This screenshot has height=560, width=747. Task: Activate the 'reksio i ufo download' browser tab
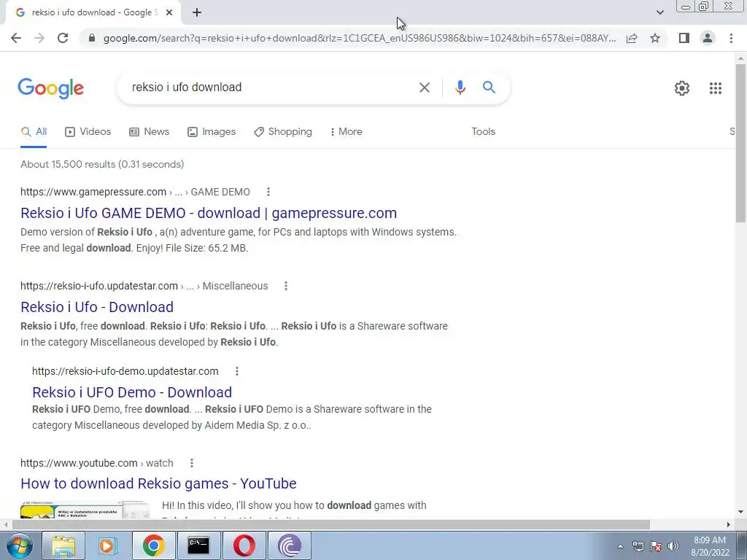point(94,12)
